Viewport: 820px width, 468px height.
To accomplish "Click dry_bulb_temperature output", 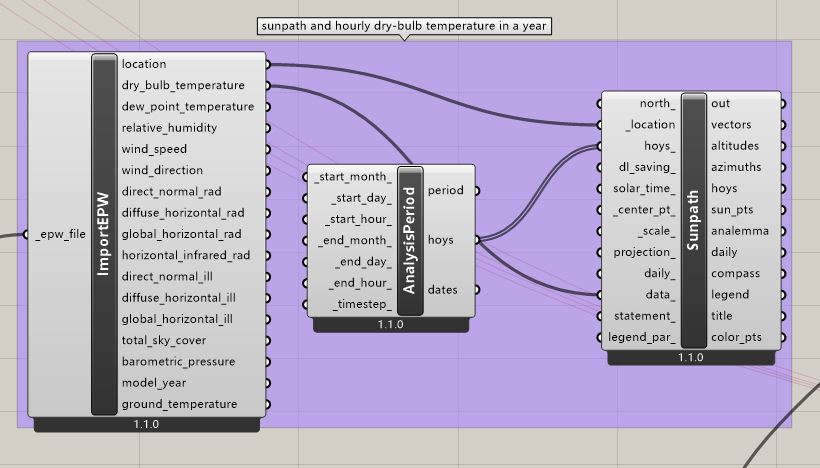I will 183,85.
